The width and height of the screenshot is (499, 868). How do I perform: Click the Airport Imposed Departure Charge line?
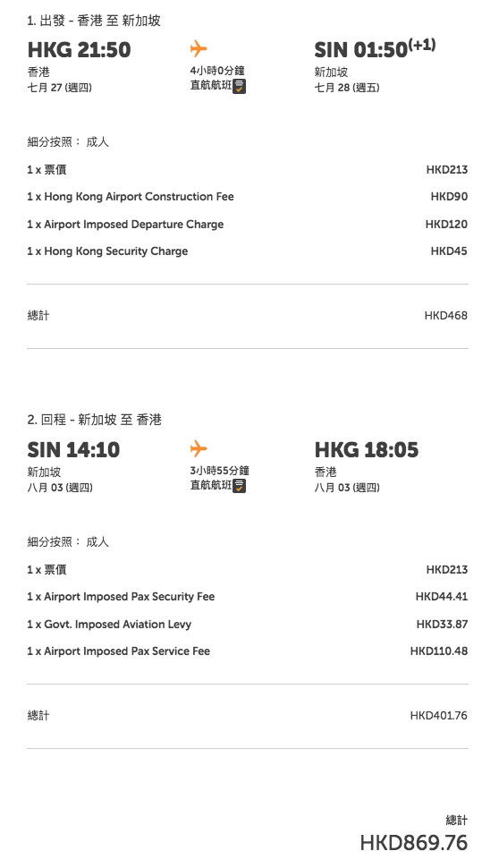point(248,225)
